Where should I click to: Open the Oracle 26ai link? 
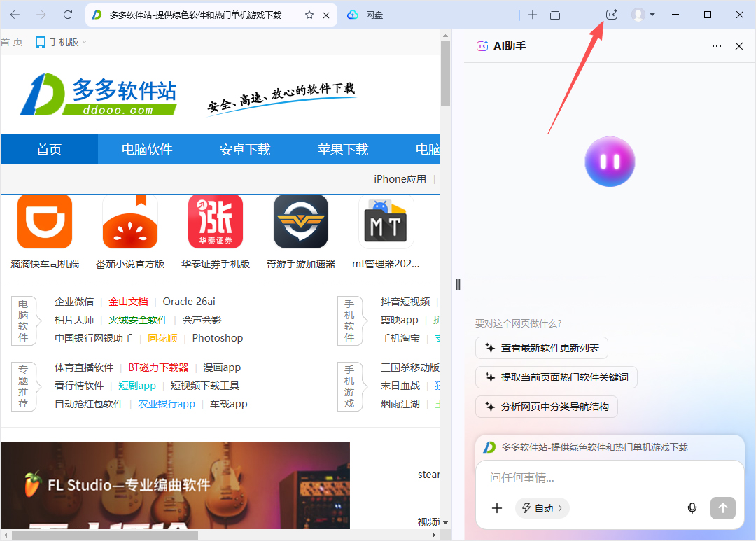coord(189,302)
